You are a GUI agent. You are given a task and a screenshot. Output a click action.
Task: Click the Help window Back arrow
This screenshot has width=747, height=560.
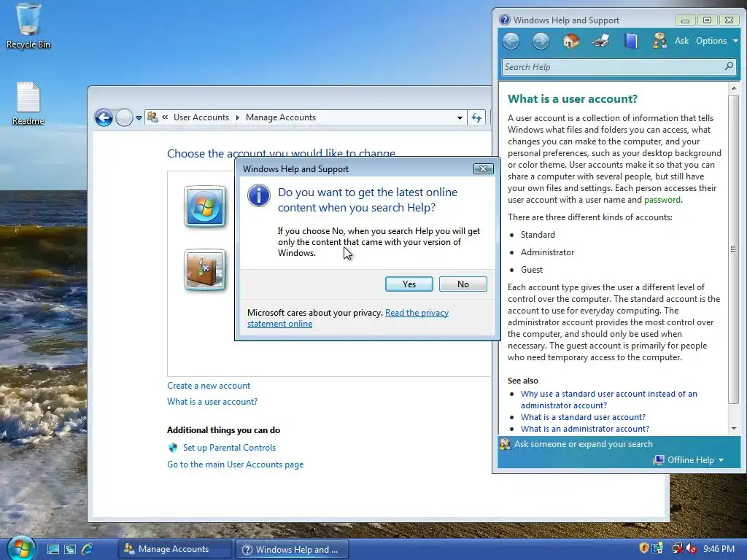point(511,42)
